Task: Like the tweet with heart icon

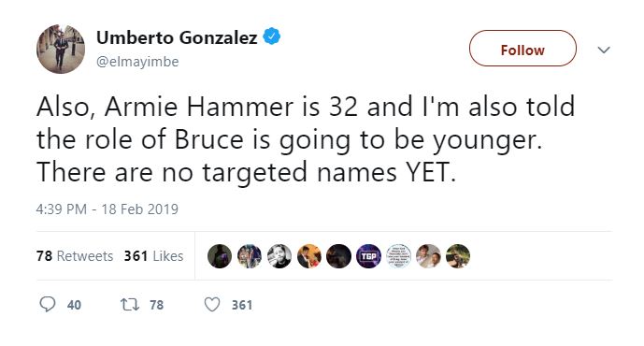Action: [212, 305]
